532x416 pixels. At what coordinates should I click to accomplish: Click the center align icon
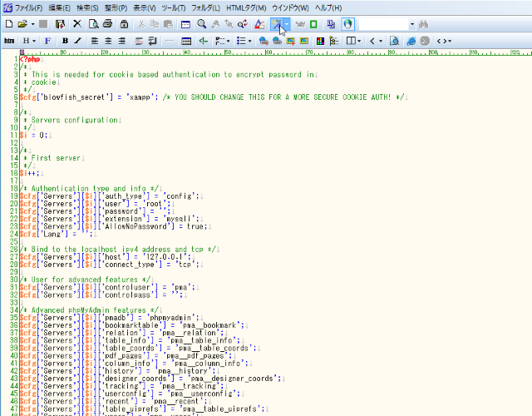108,40
